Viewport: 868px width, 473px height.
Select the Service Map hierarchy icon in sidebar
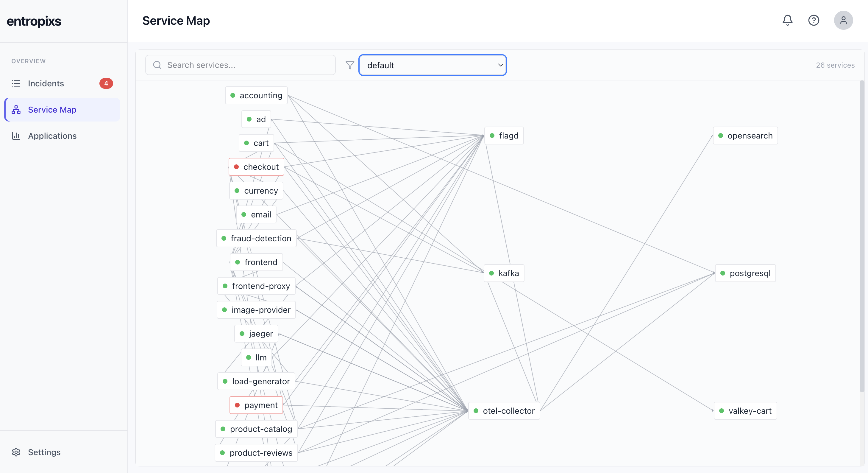[x=16, y=110]
